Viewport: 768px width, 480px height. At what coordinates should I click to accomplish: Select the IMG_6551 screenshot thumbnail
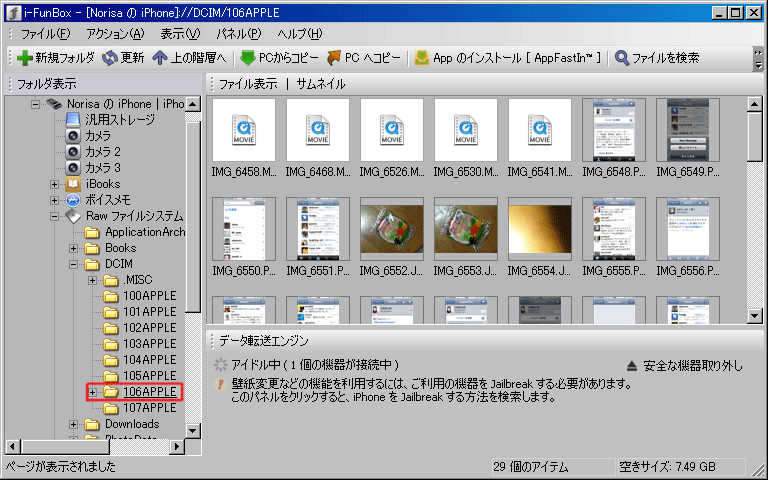[318, 229]
